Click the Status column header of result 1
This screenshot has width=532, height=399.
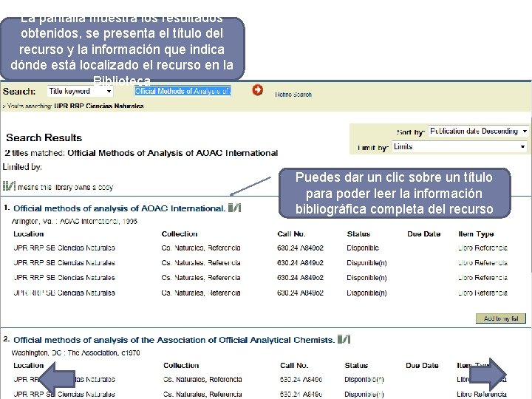[358, 233]
